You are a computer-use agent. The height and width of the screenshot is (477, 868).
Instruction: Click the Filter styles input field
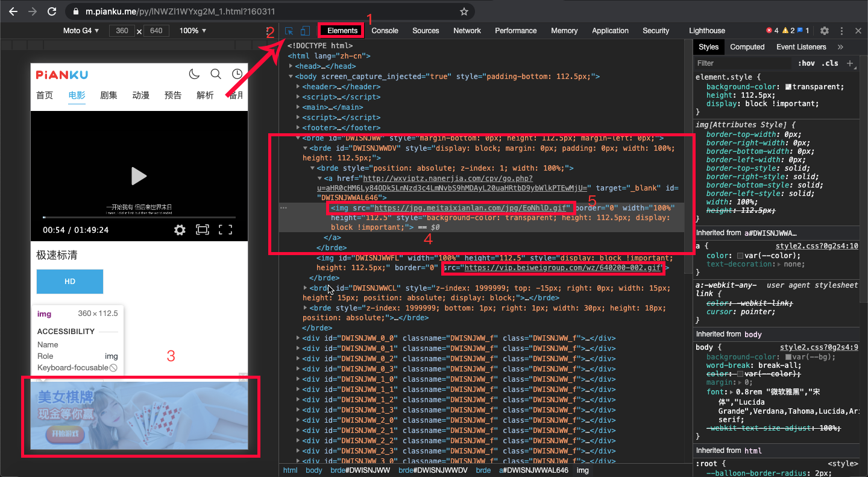point(743,63)
